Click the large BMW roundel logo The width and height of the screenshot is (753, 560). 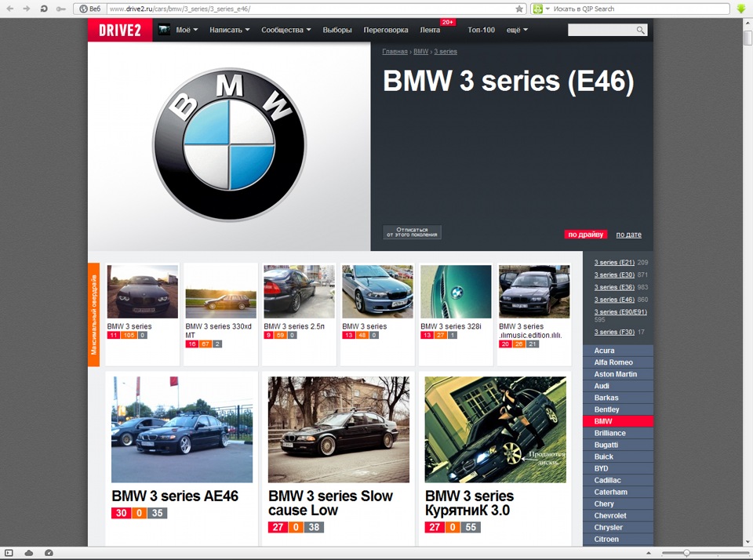click(229, 144)
